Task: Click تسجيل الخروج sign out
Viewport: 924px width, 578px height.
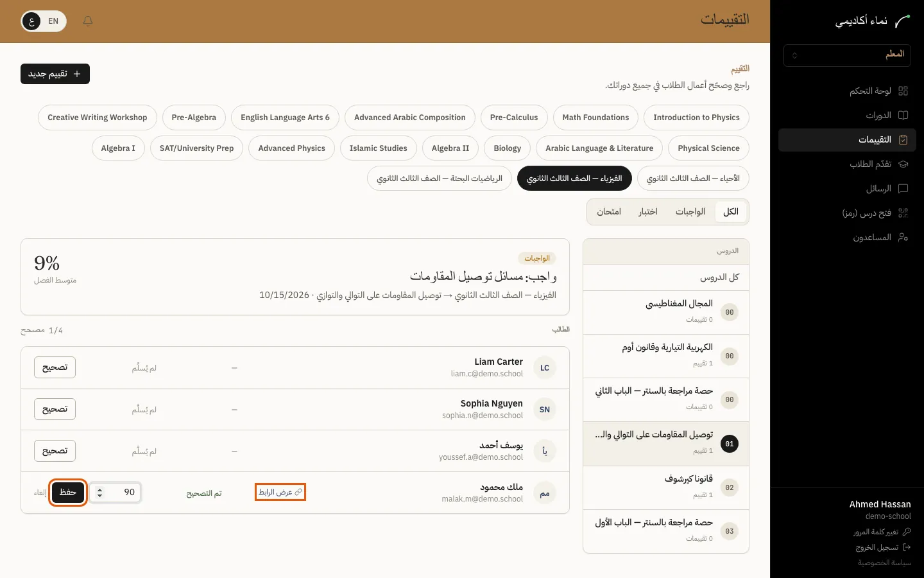Action: 883,548
